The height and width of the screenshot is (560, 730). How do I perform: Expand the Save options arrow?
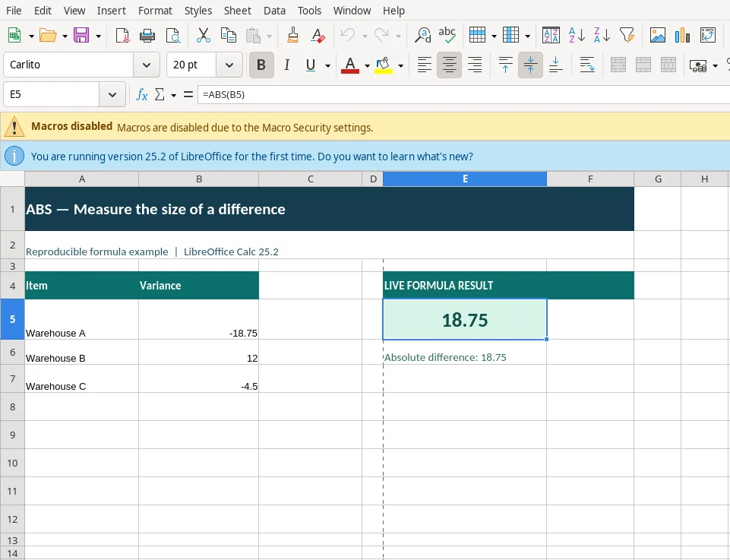(x=98, y=36)
